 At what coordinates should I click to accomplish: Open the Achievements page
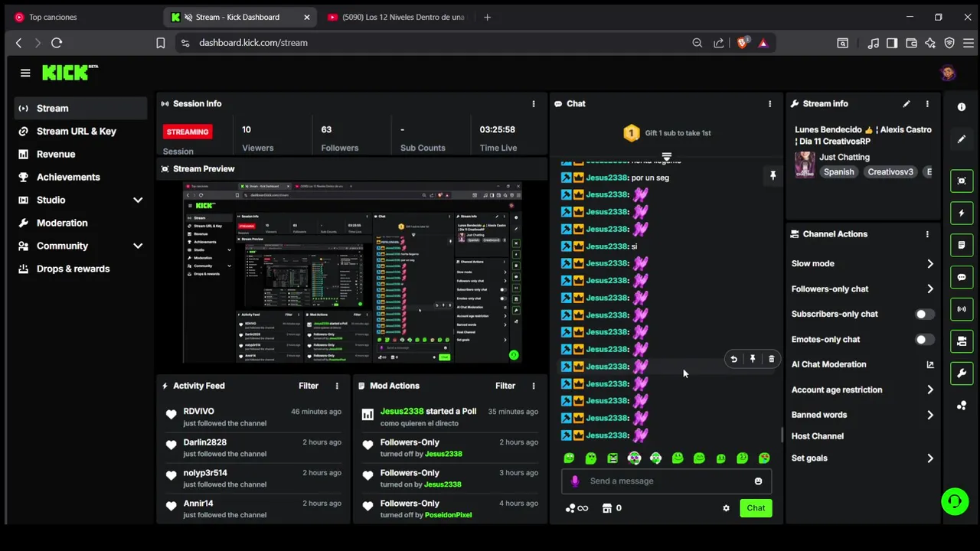(x=80, y=177)
